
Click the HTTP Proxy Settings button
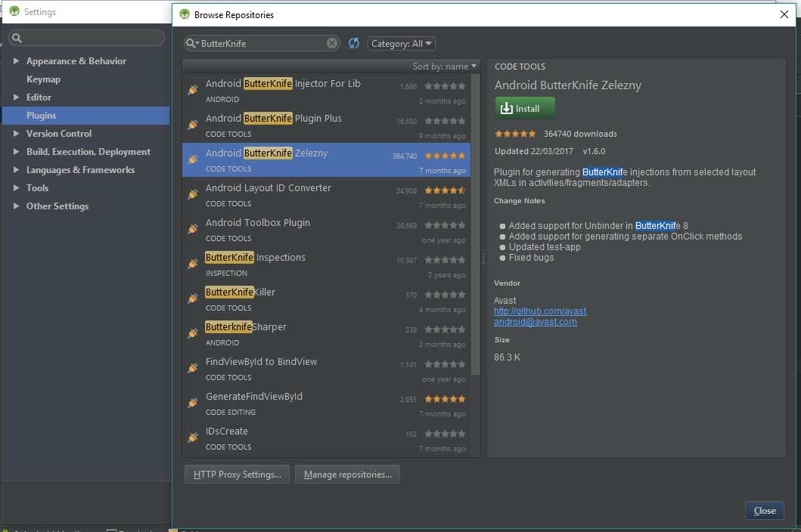[237, 475]
